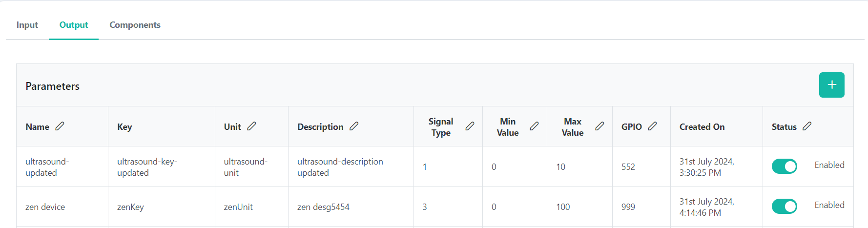Toggle off the zen device status switch
Screen dimensions: 868x228
784,207
